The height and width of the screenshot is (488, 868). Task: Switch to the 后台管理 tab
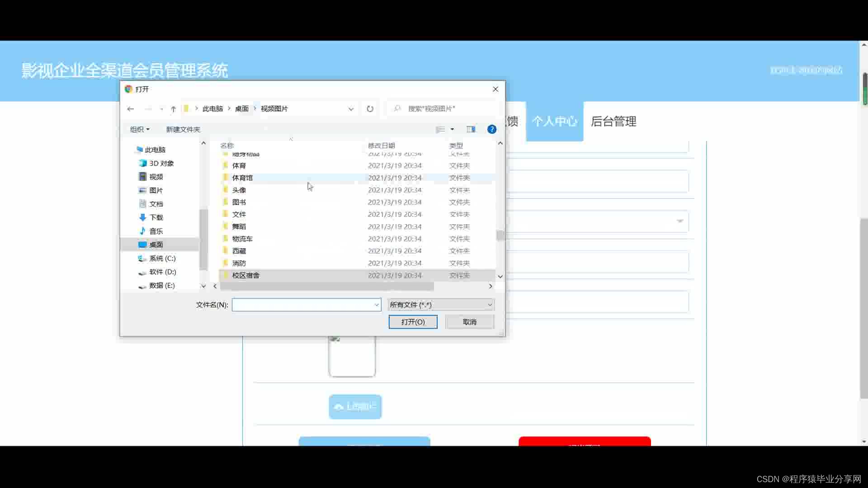613,122
